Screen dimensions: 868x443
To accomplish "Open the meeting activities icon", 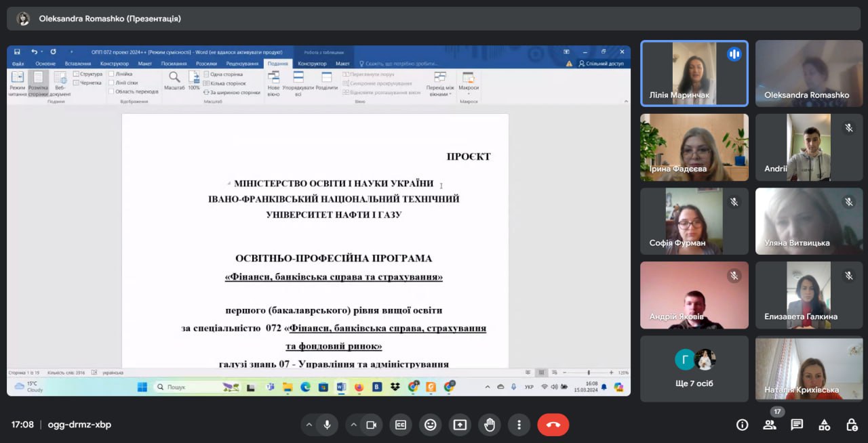I will click(x=824, y=425).
